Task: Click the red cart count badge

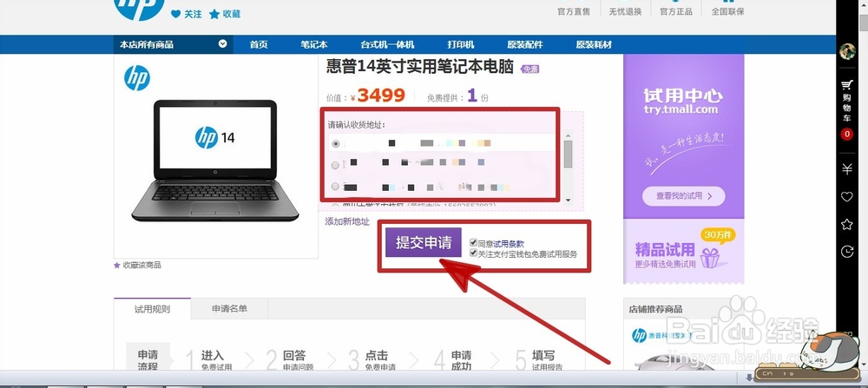Action: pos(847,134)
